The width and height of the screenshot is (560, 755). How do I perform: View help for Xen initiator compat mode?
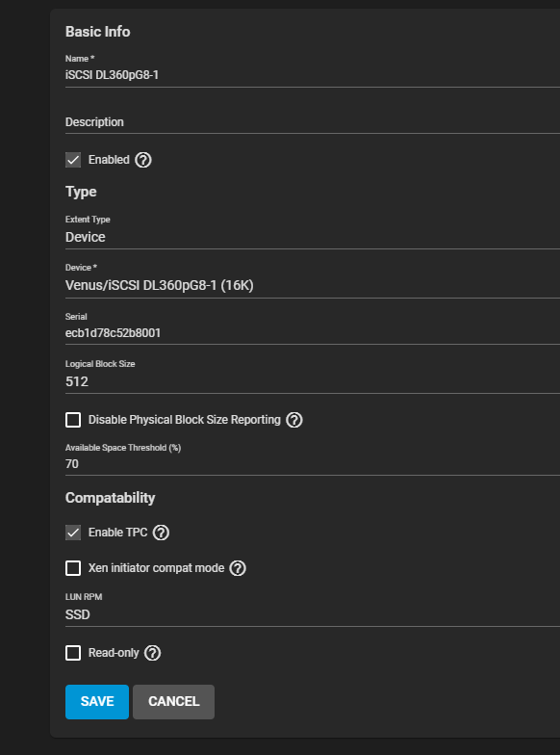point(238,568)
